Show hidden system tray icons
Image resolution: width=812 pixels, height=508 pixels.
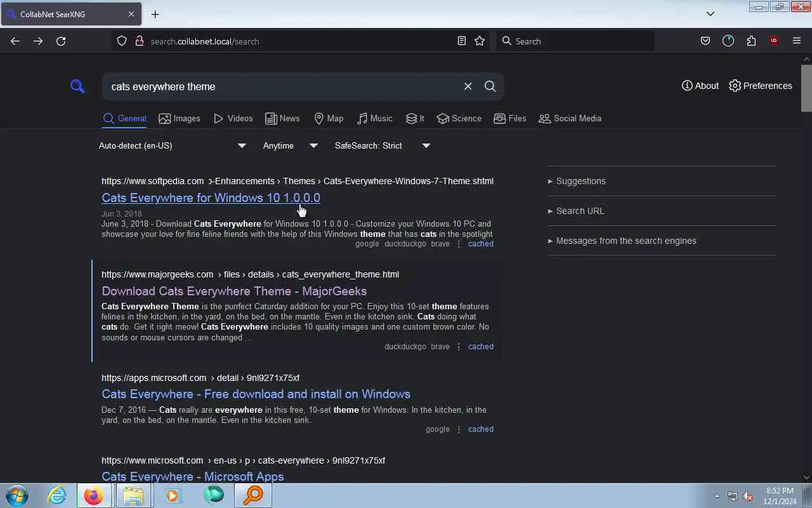pos(717,497)
